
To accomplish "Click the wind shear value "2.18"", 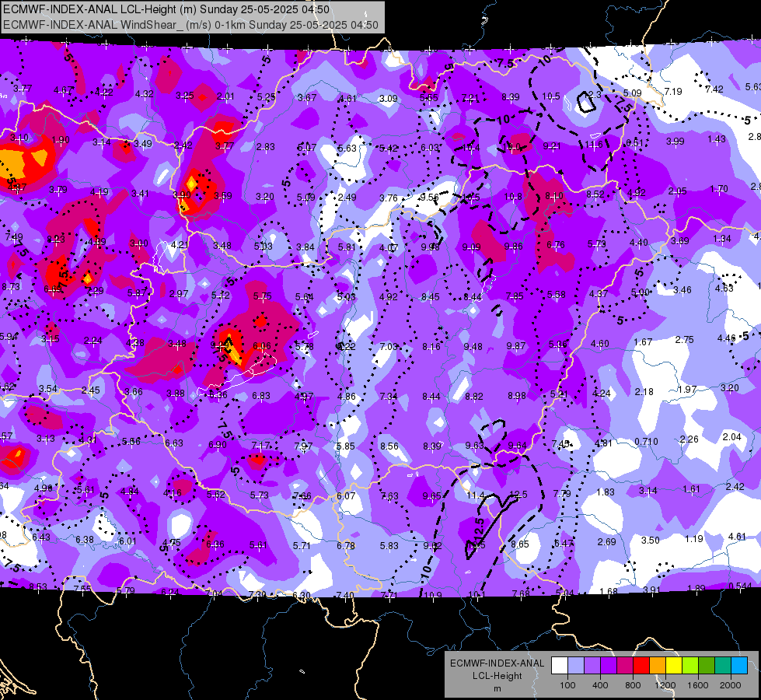I will 644,391.
